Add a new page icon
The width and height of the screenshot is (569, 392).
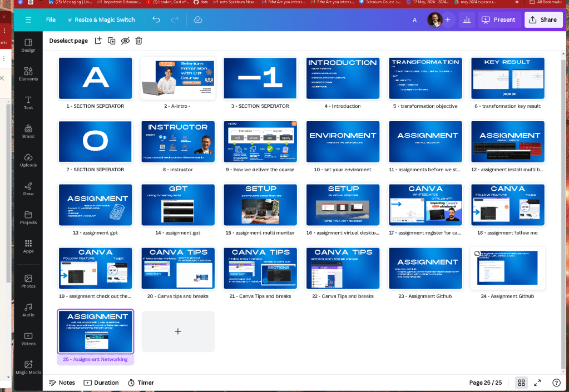pos(98,41)
